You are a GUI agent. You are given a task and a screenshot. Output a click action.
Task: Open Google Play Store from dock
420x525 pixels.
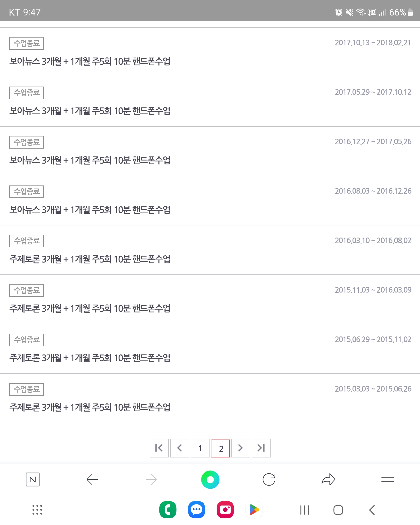[x=254, y=510]
